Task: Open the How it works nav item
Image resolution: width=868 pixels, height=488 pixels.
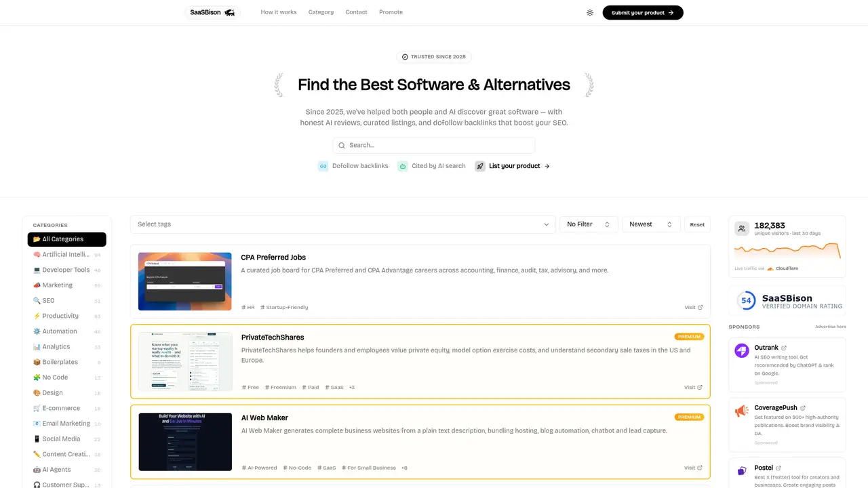Action: point(279,12)
